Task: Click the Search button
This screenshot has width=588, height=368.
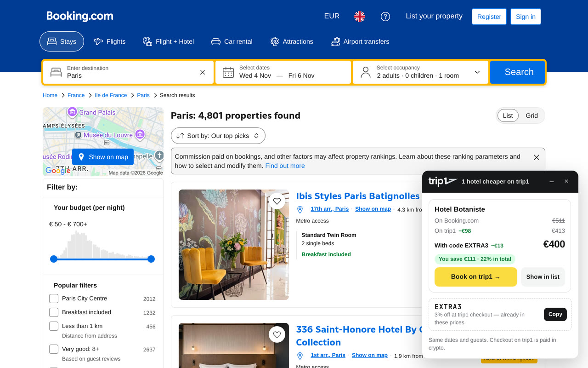Action: click(x=518, y=72)
